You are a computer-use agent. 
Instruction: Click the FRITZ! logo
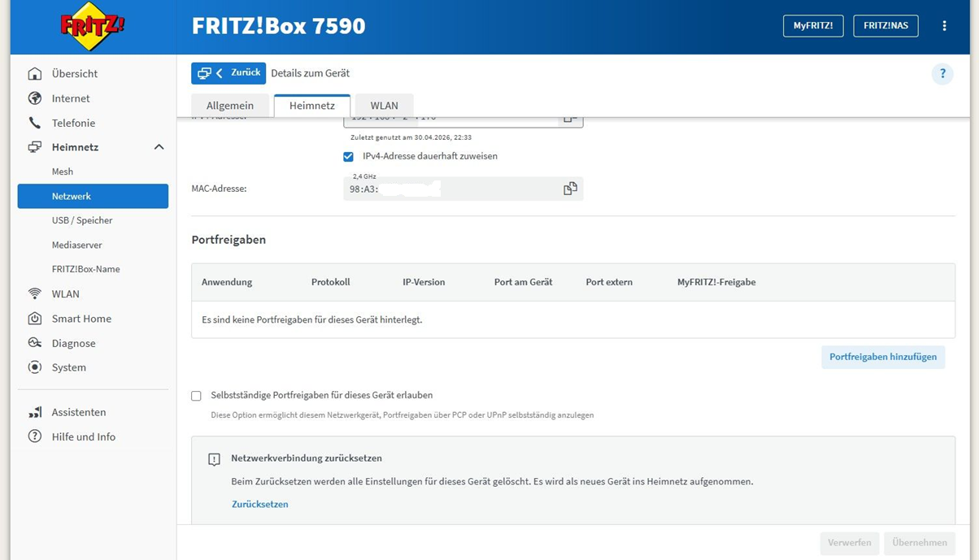click(93, 26)
